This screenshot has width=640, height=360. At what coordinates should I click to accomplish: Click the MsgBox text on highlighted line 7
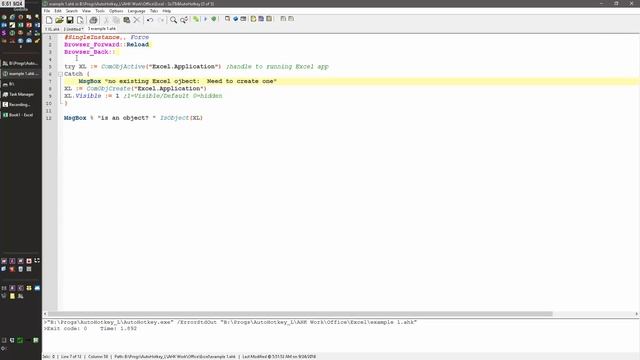tap(89, 81)
